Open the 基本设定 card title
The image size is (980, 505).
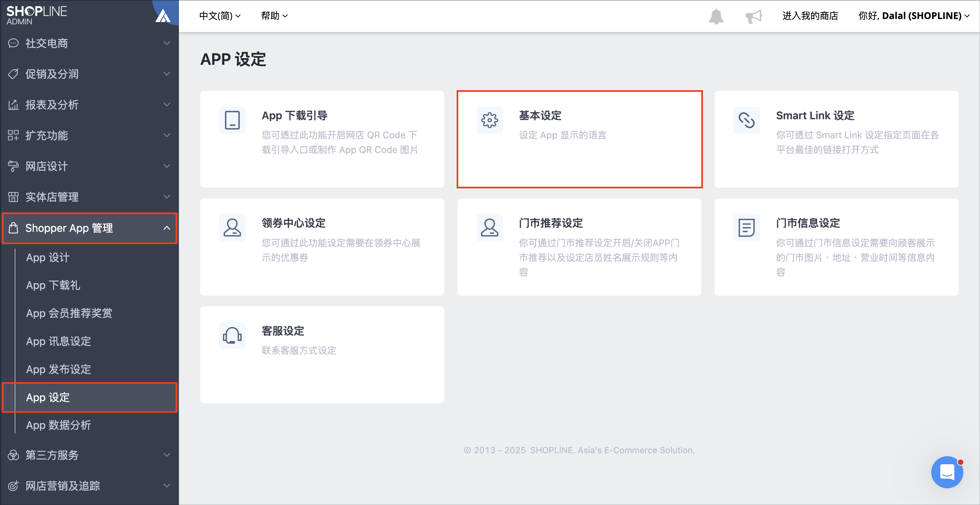click(540, 115)
